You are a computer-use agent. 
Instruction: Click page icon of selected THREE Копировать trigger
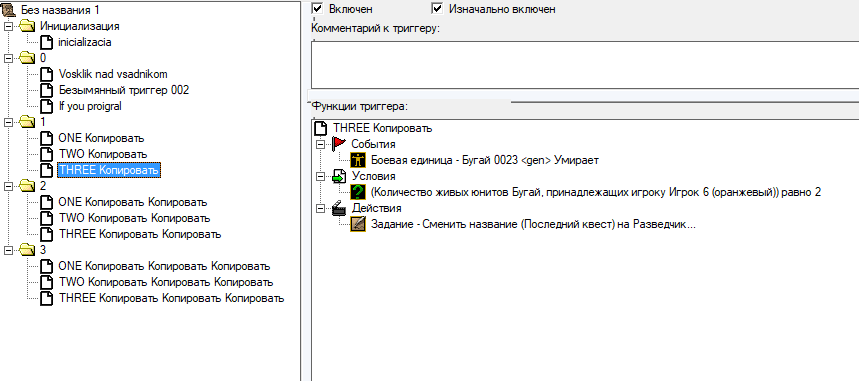click(48, 170)
